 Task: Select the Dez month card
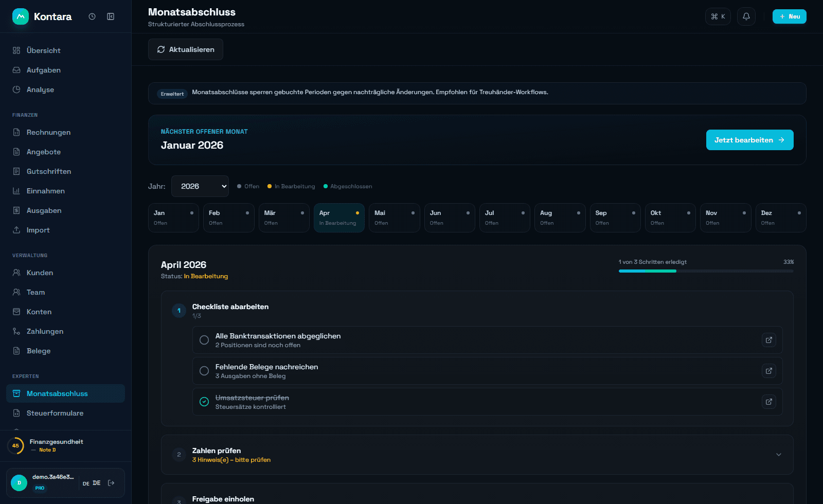point(781,218)
